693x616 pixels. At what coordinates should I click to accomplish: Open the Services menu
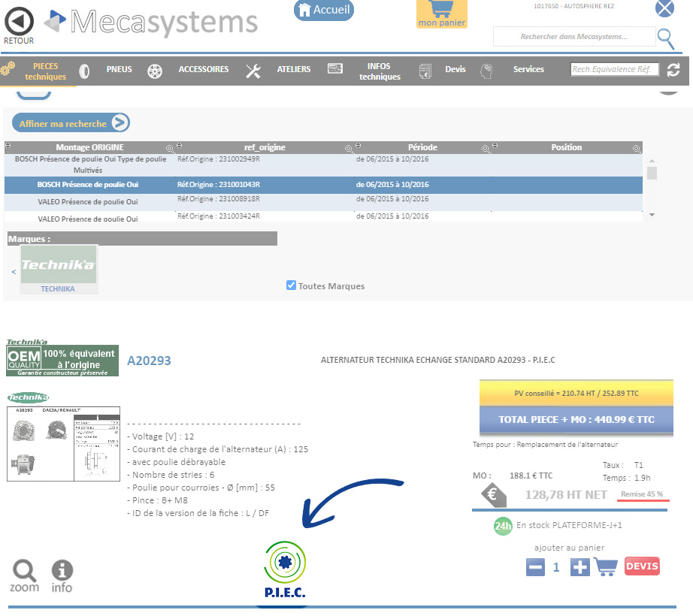click(x=528, y=69)
